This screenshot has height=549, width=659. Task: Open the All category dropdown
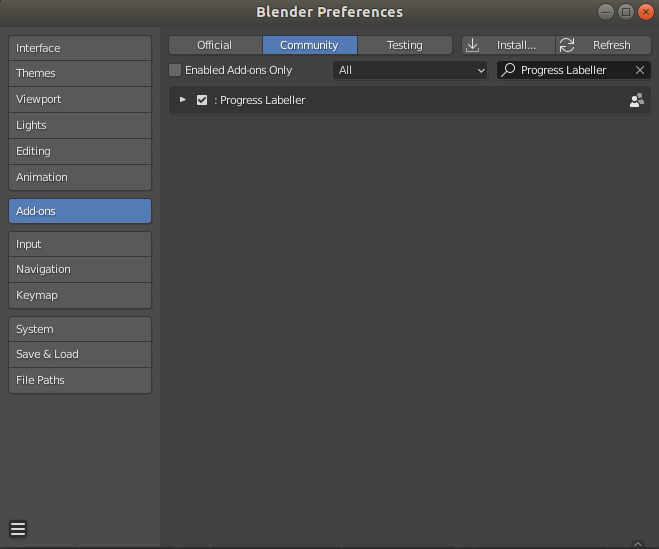tap(410, 70)
